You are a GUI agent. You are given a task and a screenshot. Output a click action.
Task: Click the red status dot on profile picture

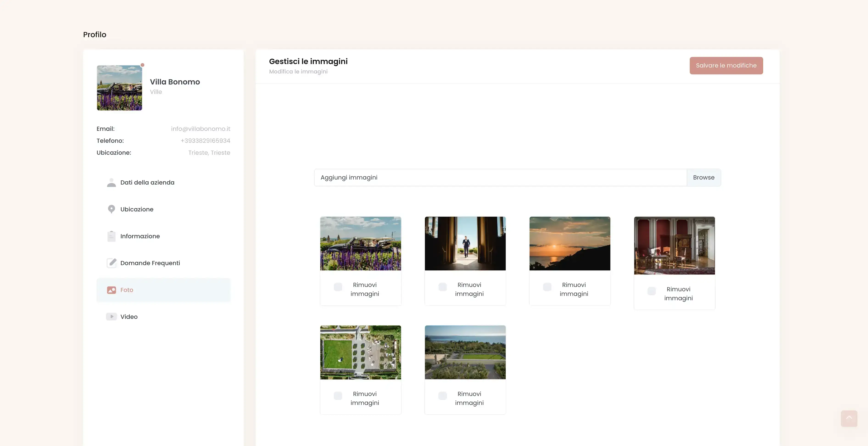(x=142, y=65)
